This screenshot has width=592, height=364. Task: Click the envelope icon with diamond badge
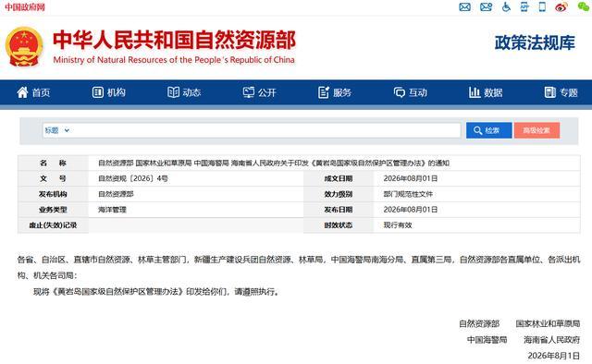pos(486,6)
